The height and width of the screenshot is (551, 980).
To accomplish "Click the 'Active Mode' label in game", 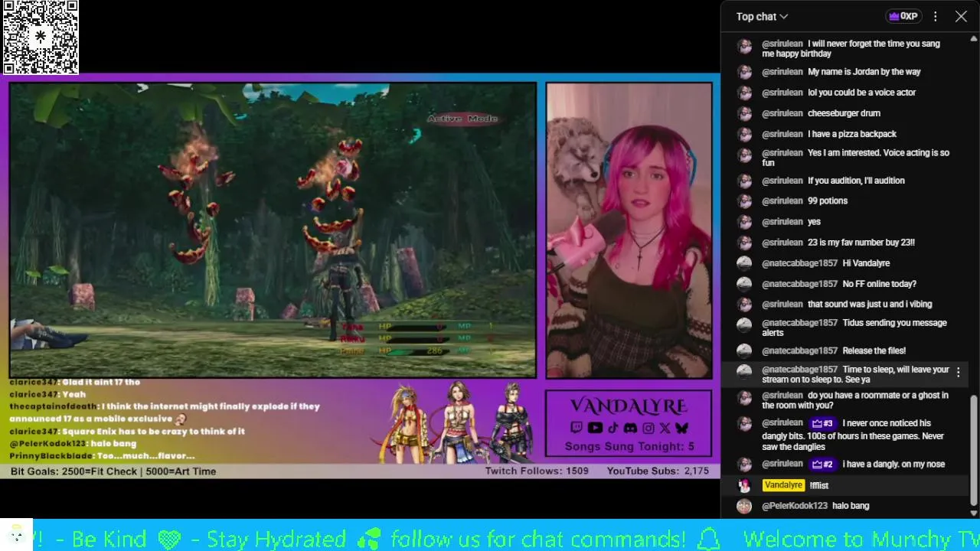I will (462, 119).
